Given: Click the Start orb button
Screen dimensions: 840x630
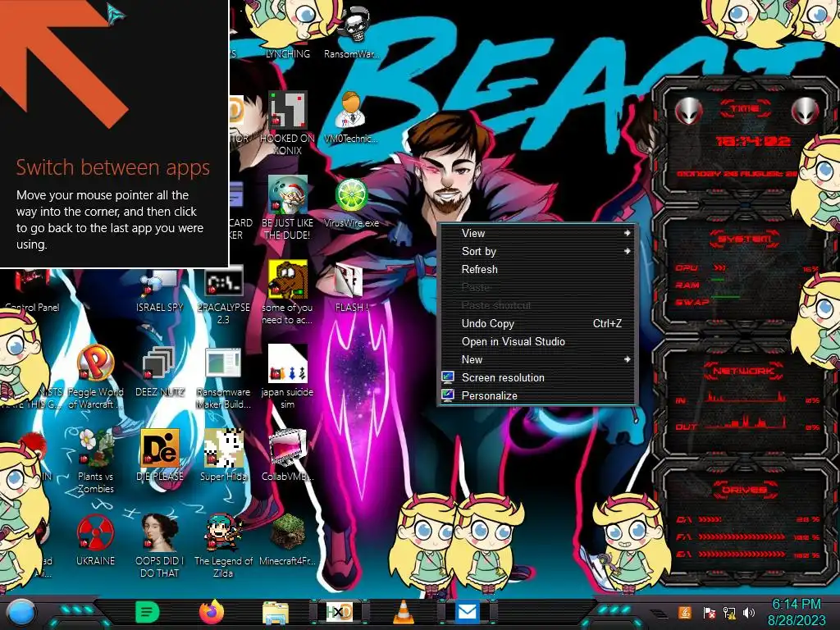Looking at the screenshot, I should point(21,613).
